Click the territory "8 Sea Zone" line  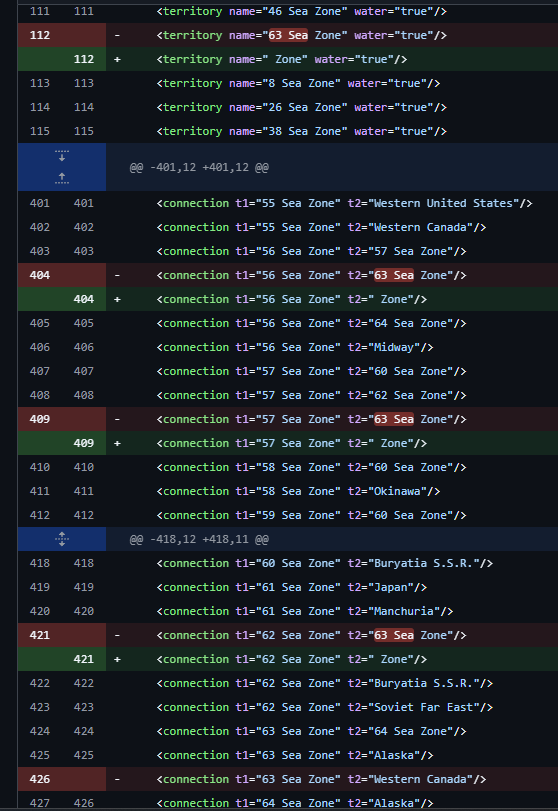298,83
